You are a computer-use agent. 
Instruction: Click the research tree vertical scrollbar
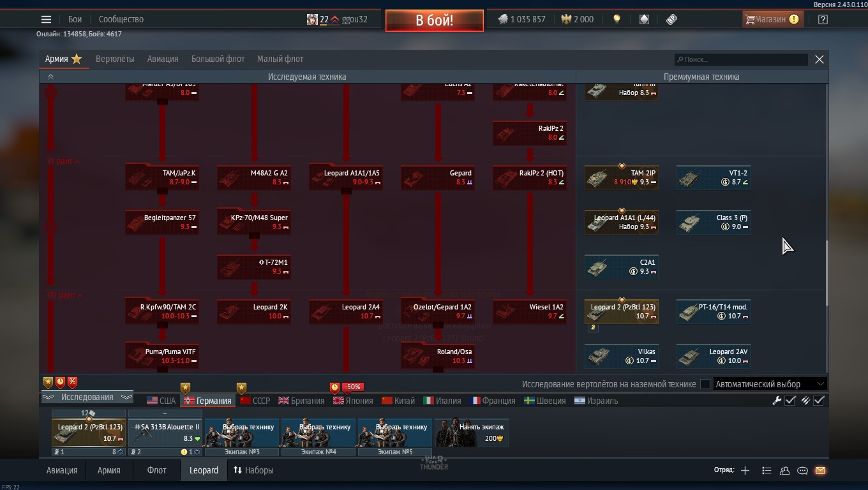(827, 273)
